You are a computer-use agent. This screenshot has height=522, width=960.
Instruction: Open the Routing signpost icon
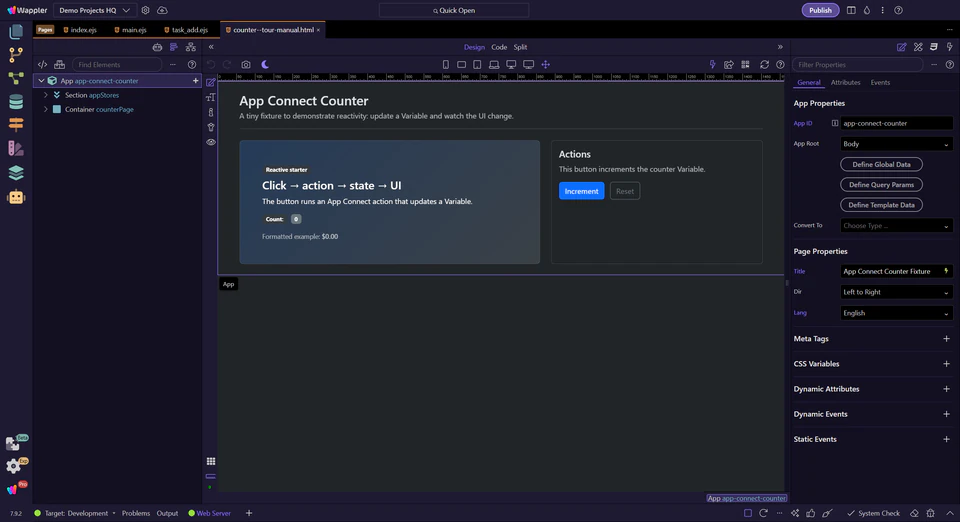click(x=16, y=125)
